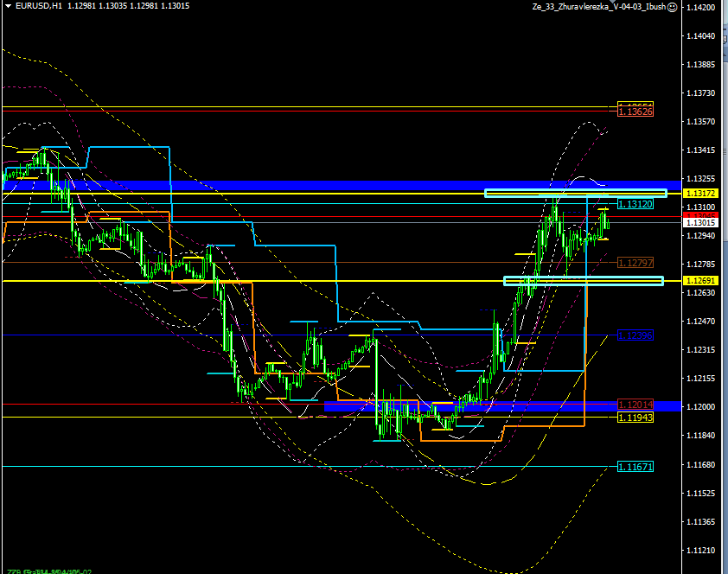Click the 1.12630 price scale value
The width and height of the screenshot is (728, 574).
[x=700, y=293]
